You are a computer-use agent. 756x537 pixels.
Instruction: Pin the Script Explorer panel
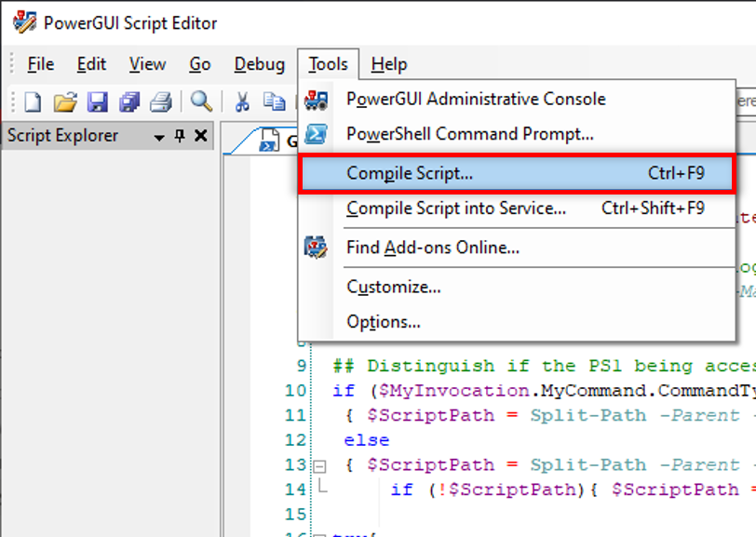point(180,136)
